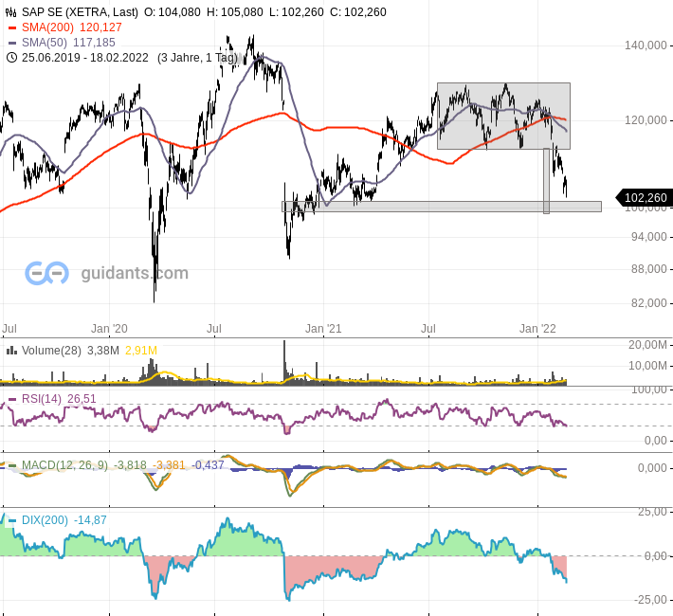Click the volume bars icon next to Volume(28)
Screen dimensions: 673x616
click(x=11, y=351)
